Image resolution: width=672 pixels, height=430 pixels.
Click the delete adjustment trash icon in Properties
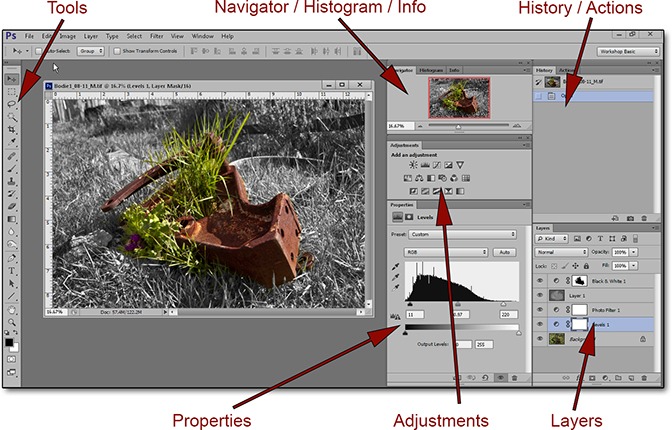coord(515,378)
